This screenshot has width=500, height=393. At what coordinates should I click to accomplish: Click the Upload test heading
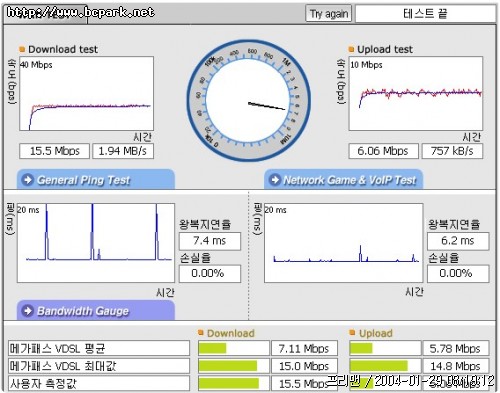tap(385, 49)
